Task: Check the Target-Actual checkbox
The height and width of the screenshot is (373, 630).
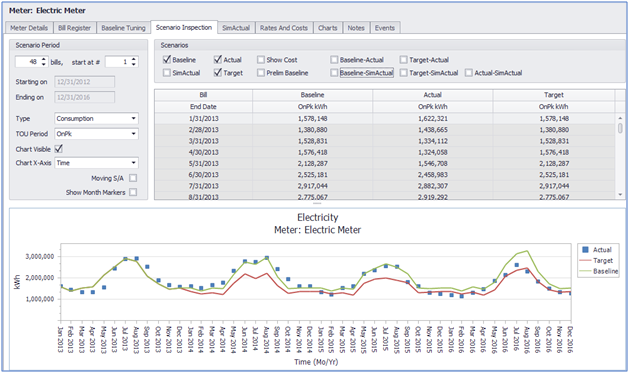Action: 404,59
